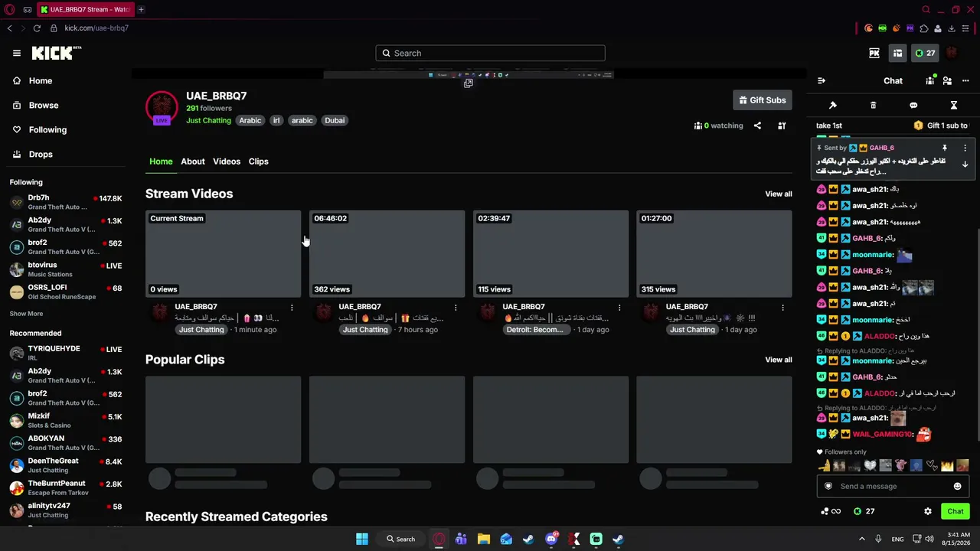Click Gift 1 sub to banner
Viewport: 980px width, 551px height.
(x=941, y=126)
